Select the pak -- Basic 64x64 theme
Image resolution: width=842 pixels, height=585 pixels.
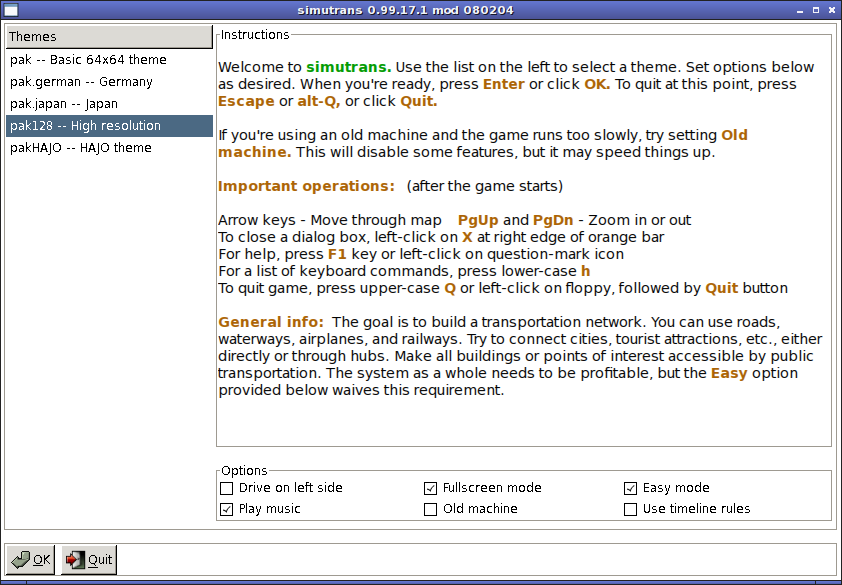(x=110, y=60)
